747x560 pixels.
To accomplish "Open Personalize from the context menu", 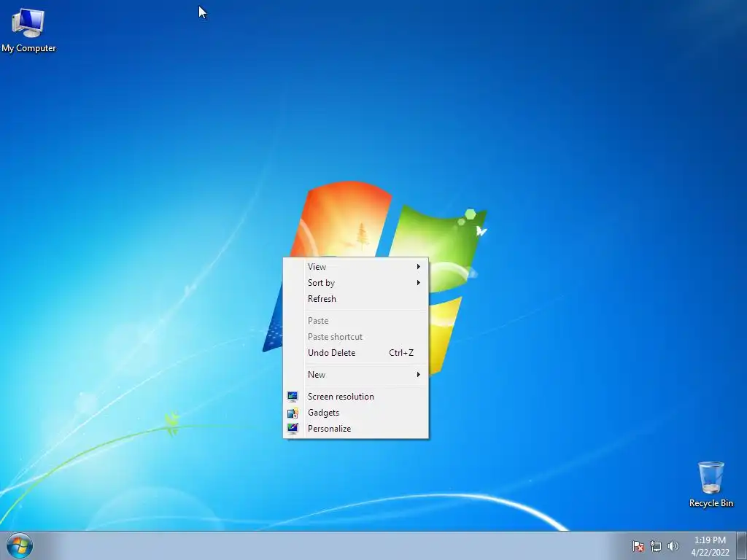I will click(356, 429).
